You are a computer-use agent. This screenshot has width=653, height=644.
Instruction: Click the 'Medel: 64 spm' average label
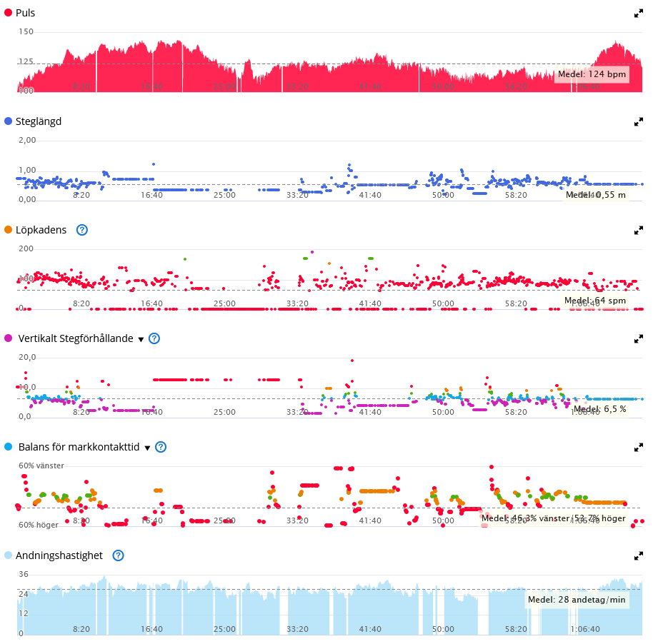pyautogui.click(x=595, y=300)
